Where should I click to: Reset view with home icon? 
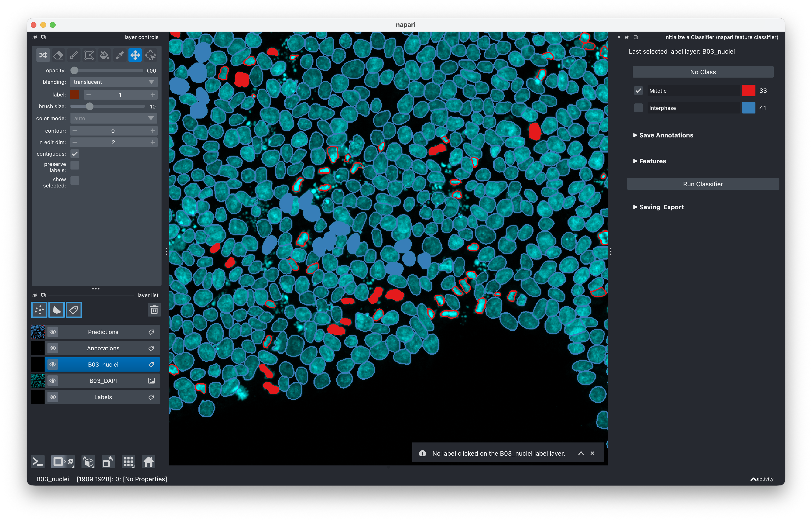point(148,462)
